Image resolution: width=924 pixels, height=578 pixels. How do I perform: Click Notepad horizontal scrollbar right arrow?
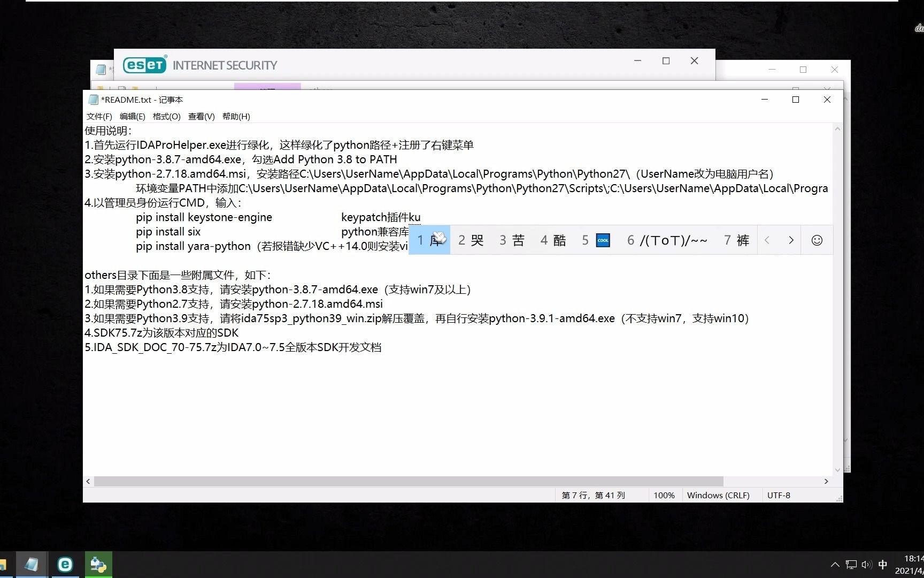[x=826, y=481]
